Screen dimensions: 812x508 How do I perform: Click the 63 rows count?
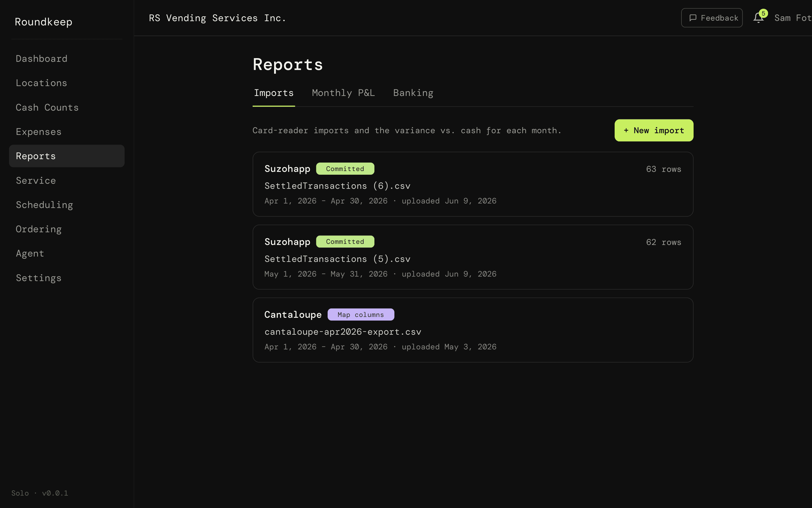tap(663, 169)
